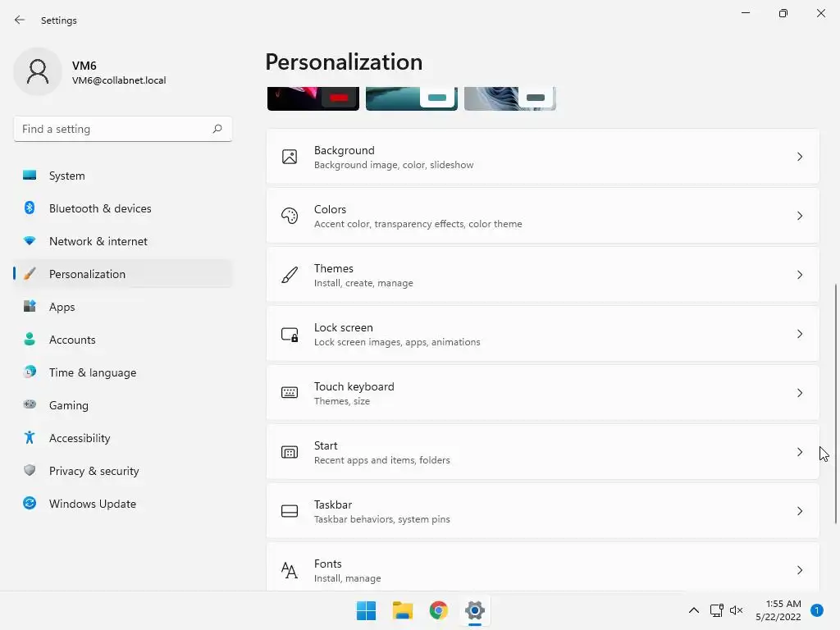Viewport: 840px width, 630px height.
Task: Select the dark red-accent theme thumbnail
Action: click(313, 98)
